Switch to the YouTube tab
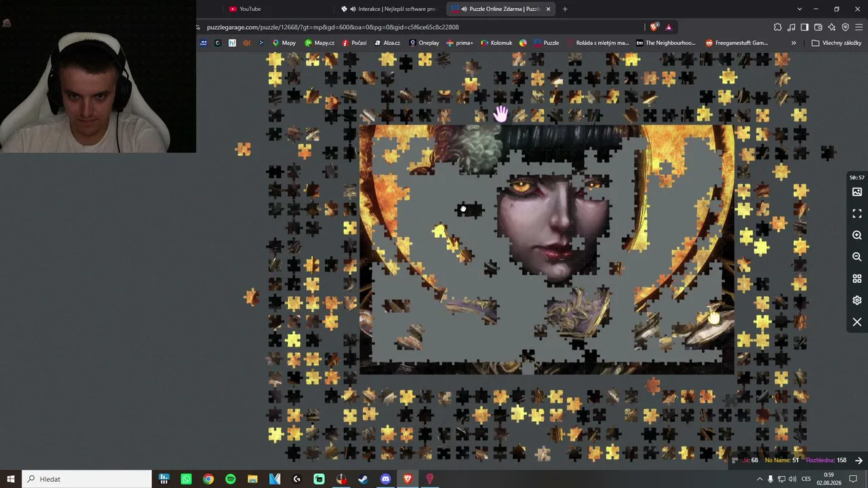The width and height of the screenshot is (868, 488). pyautogui.click(x=278, y=9)
